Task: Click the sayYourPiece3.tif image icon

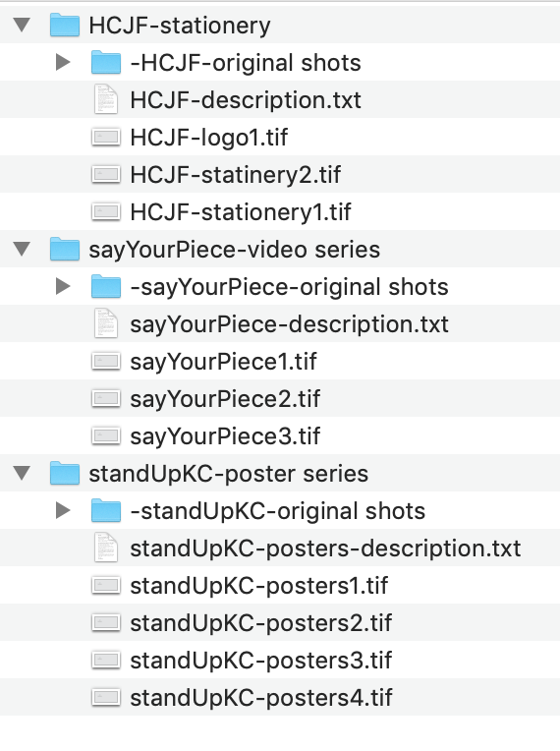Action: coord(106,436)
